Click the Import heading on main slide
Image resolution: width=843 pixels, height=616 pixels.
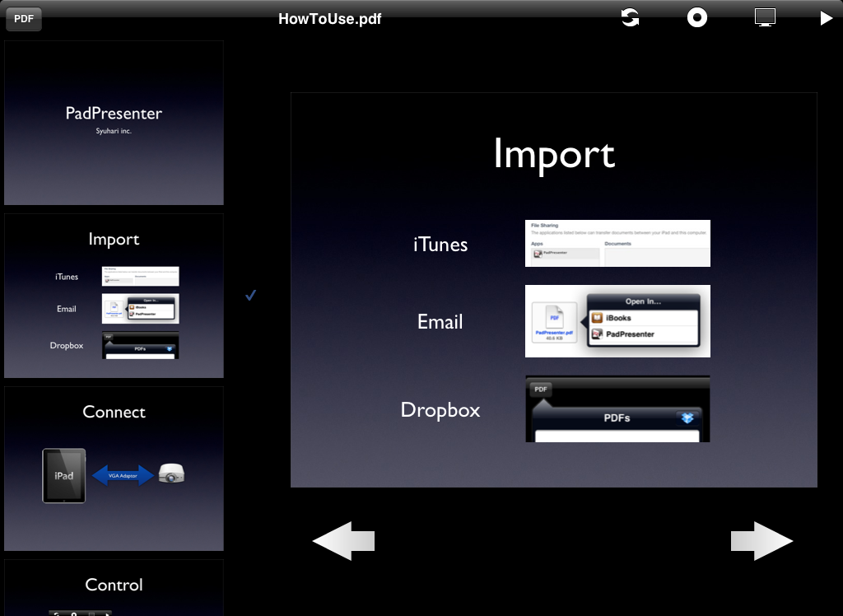[554, 154]
